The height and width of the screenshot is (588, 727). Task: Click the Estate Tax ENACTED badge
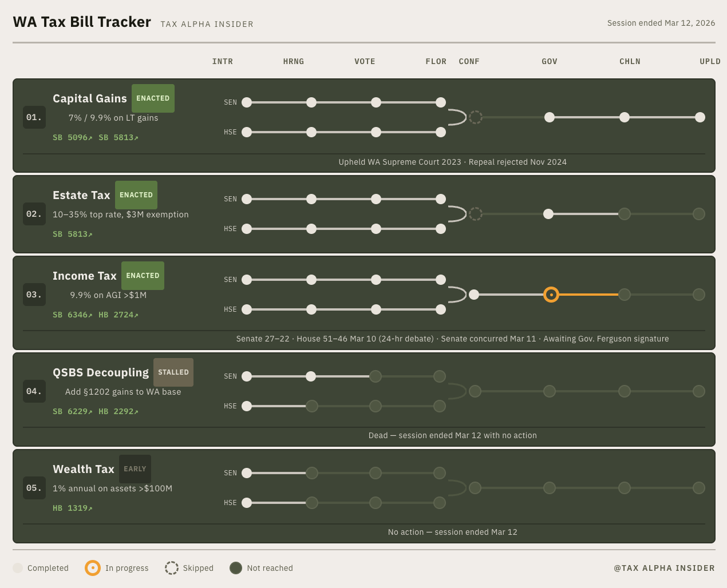point(136,195)
